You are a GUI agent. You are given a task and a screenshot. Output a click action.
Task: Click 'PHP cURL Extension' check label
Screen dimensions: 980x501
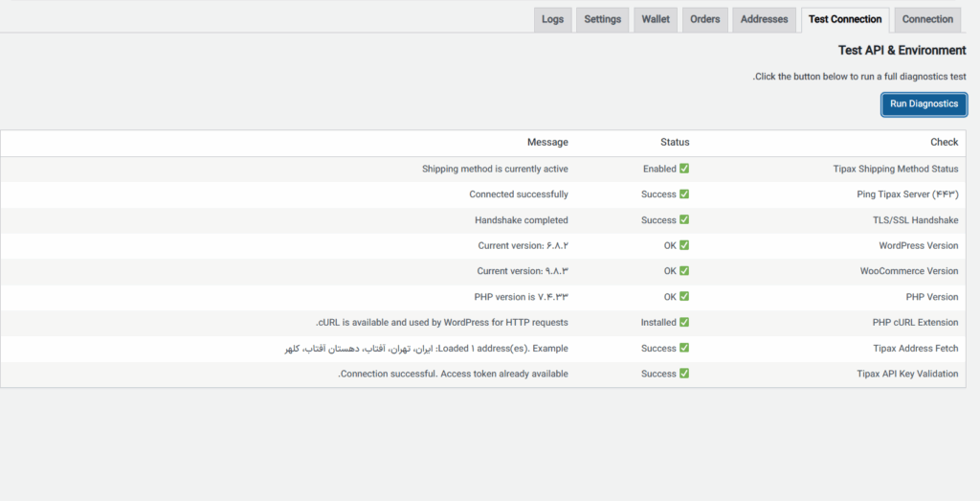(x=915, y=323)
